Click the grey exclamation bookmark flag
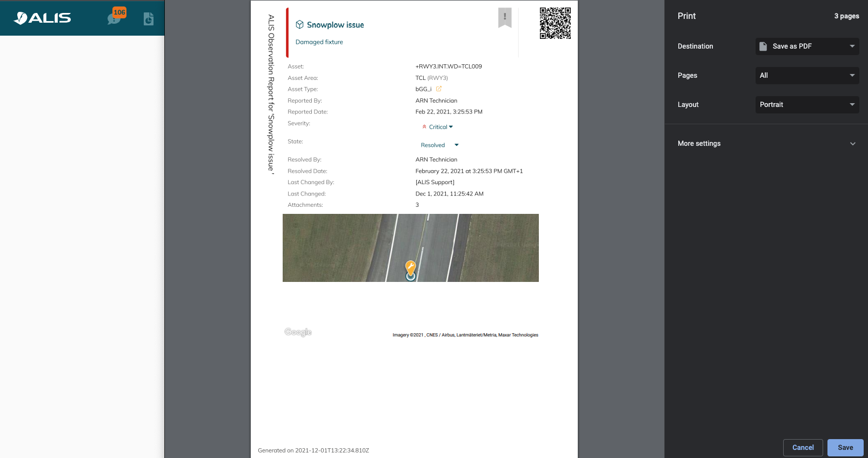Viewport: 868px width, 458px height. click(x=505, y=17)
